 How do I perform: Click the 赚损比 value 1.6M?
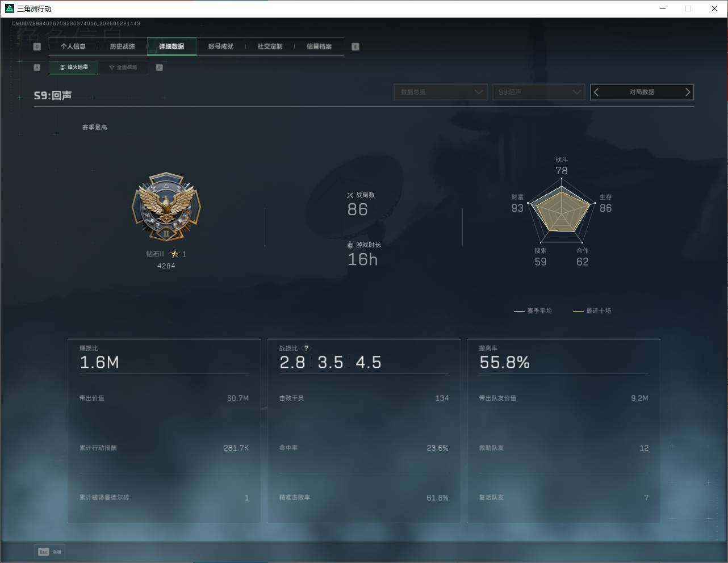[x=99, y=363]
